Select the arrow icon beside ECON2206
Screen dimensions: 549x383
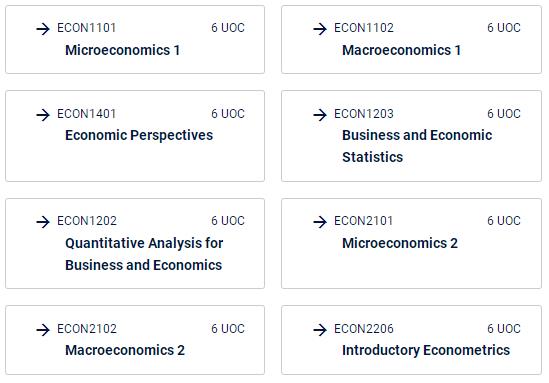tap(320, 329)
